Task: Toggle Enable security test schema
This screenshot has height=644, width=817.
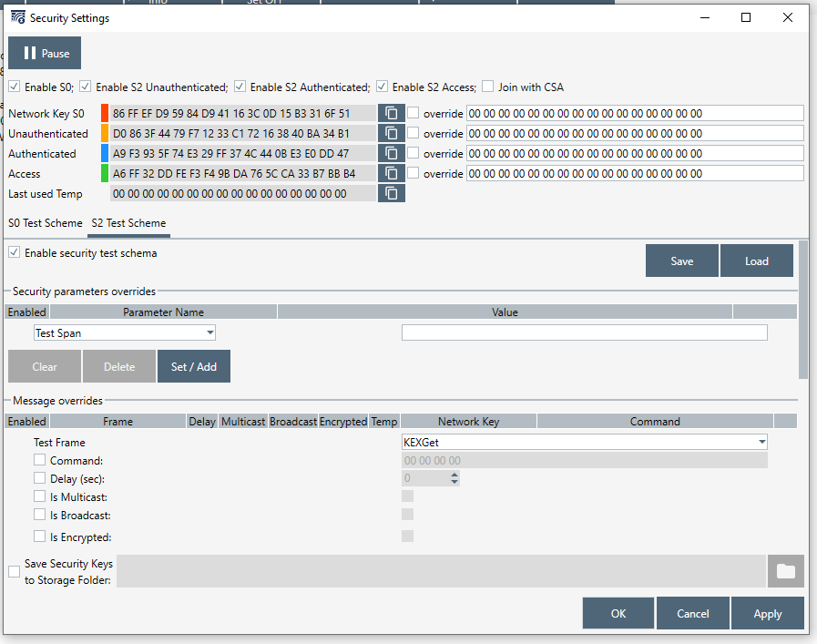Action: (x=15, y=252)
